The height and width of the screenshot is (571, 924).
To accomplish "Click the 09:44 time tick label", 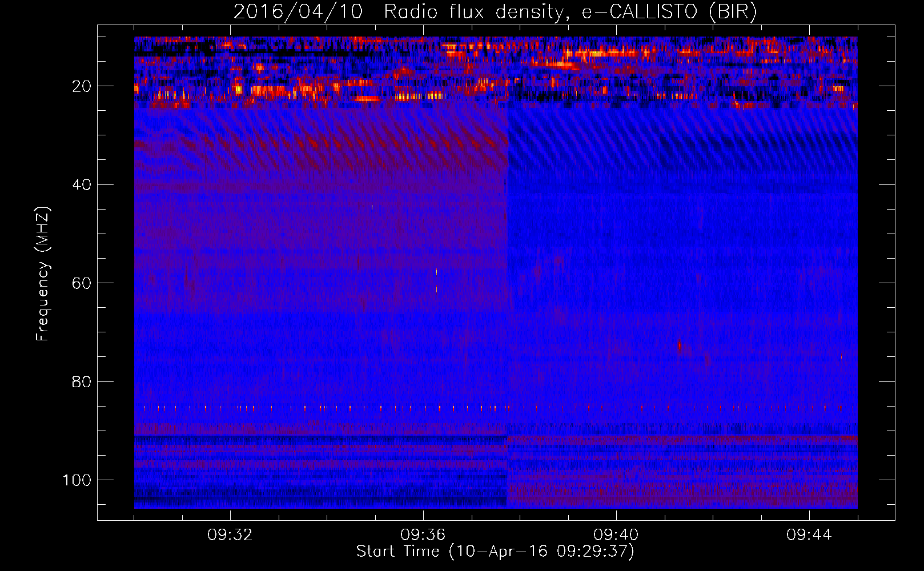I will click(x=809, y=535).
